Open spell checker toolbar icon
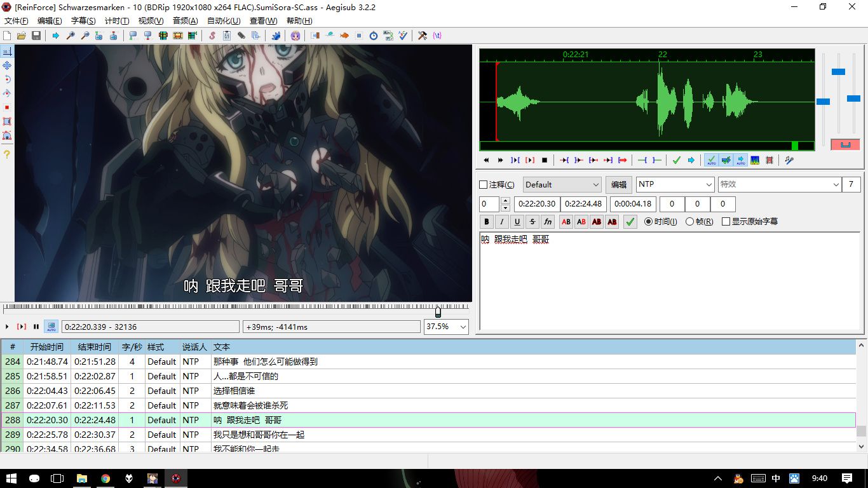This screenshot has width=868, height=488. point(403,36)
